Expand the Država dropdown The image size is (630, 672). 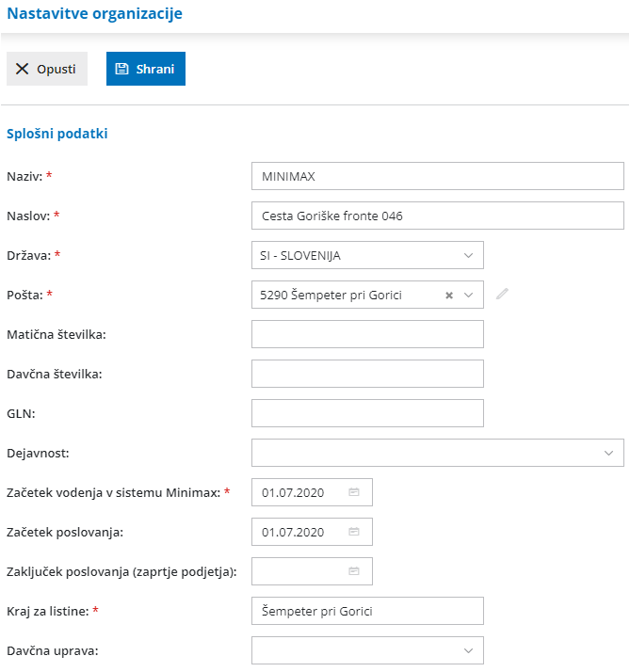tap(469, 255)
